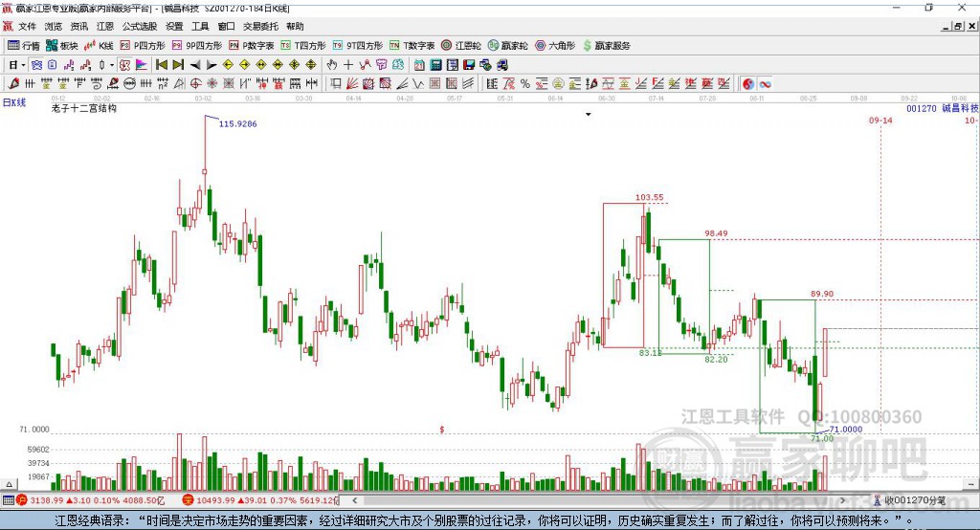The image size is (980, 530).
Task: Select the hand pan tool
Action: point(332,65)
